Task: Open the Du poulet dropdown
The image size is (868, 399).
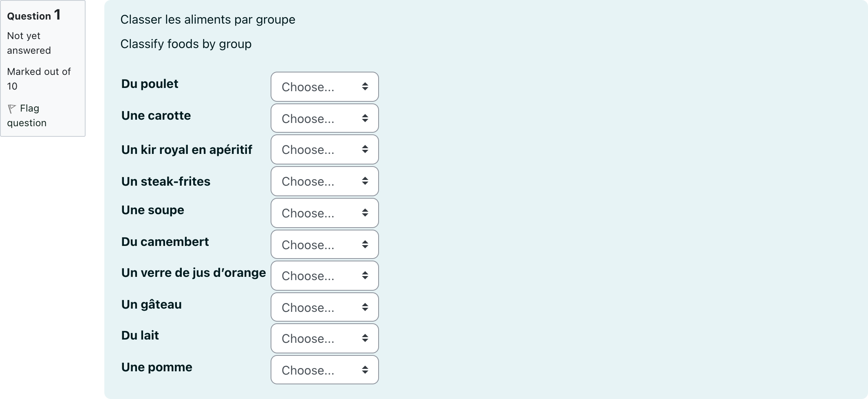Action: point(325,87)
